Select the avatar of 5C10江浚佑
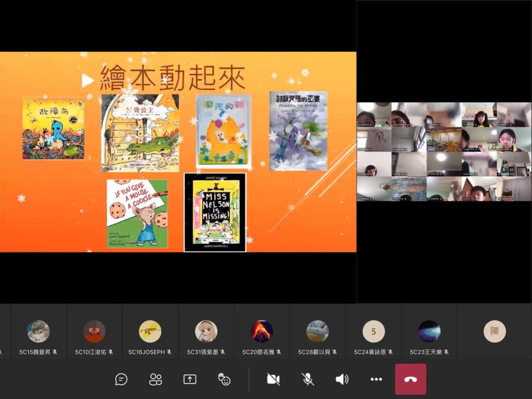The width and height of the screenshot is (532, 399). coord(95,331)
